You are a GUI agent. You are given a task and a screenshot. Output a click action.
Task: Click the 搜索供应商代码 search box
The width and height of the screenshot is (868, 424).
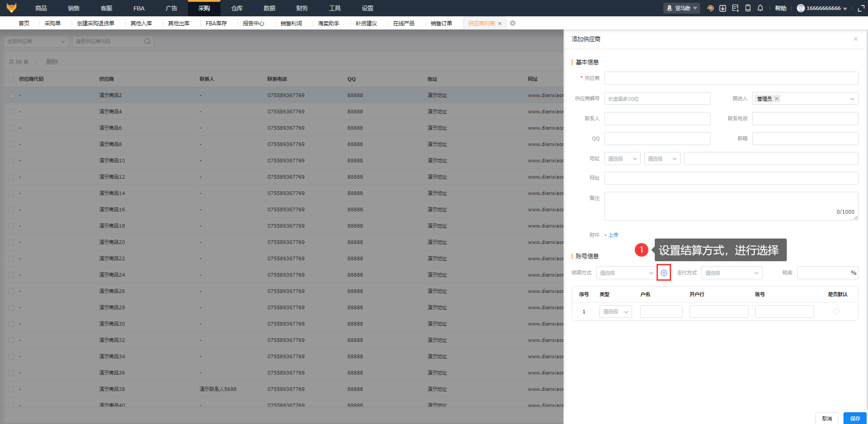coord(113,41)
